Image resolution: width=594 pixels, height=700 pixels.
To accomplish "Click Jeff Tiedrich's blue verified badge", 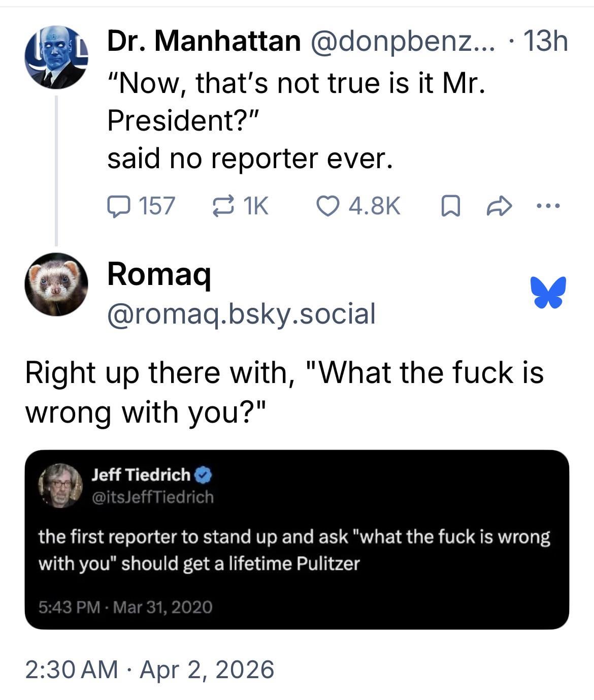I will click(204, 475).
